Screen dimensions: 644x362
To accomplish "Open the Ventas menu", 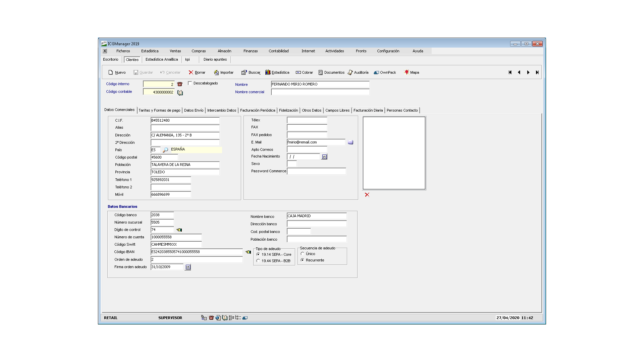I will tap(175, 51).
